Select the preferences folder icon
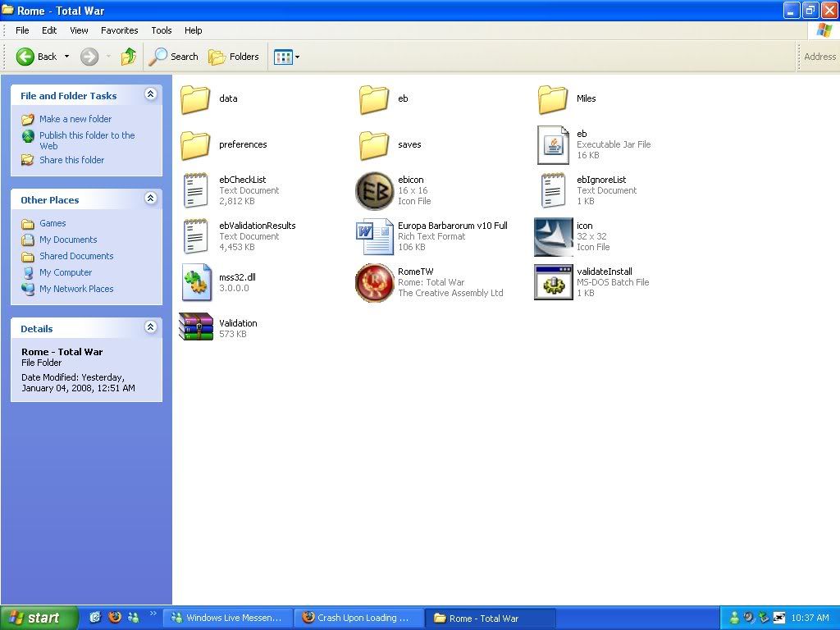This screenshot has height=630, width=840. pos(195,145)
